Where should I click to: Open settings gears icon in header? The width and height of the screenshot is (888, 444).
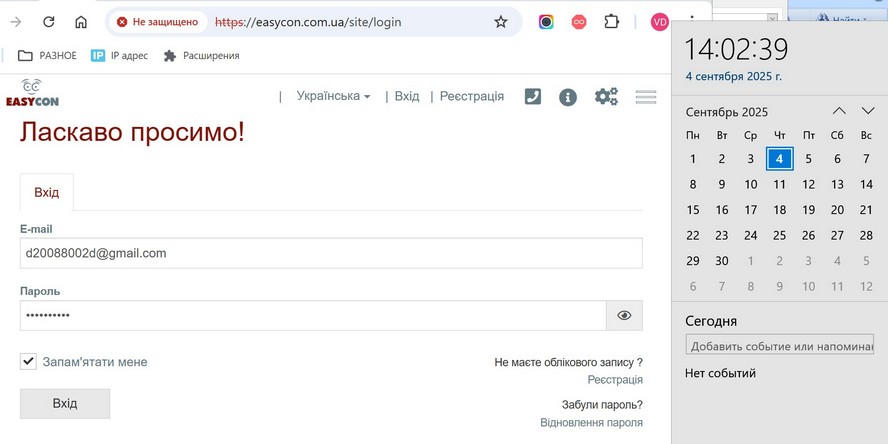click(606, 96)
